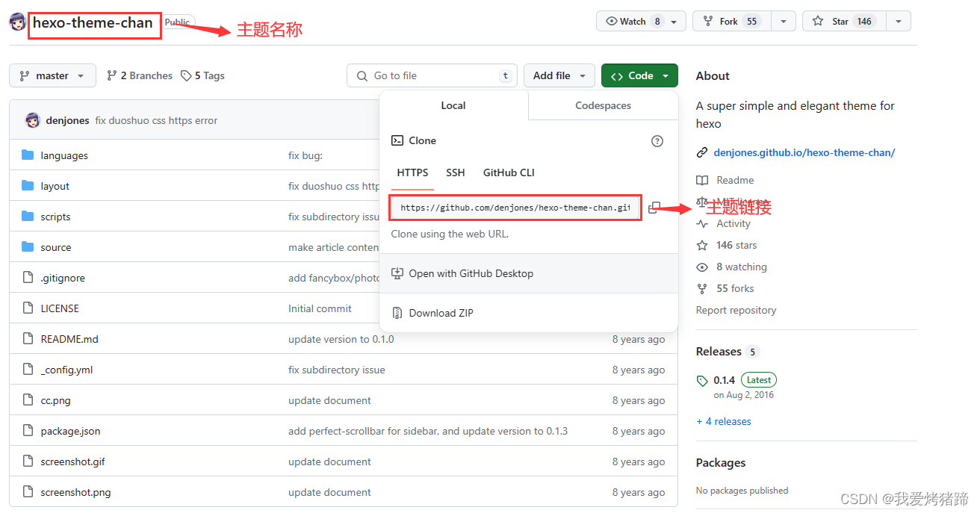Viewport: 980px width, 513px height.
Task: Open the denjones.github.io/hexo-theme-chan link
Action: pos(804,152)
